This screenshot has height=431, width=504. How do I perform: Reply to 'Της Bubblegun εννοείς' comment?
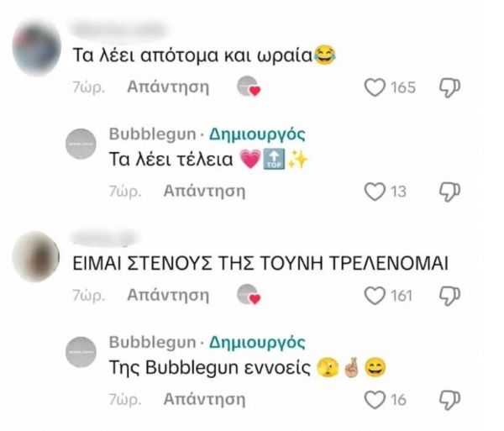tap(204, 399)
